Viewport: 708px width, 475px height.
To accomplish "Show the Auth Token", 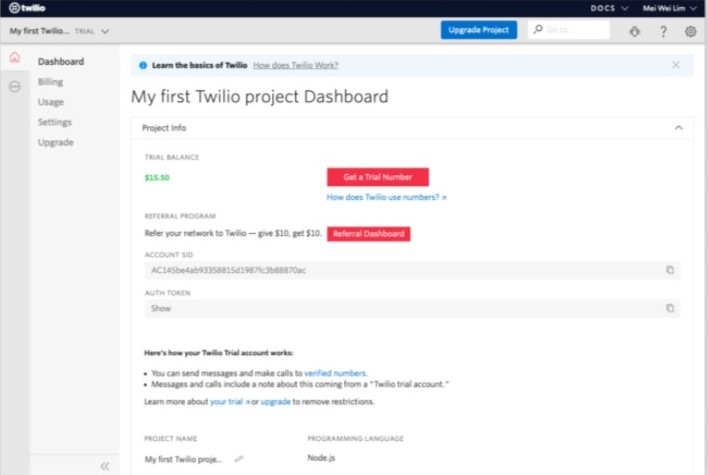I will pos(161,308).
